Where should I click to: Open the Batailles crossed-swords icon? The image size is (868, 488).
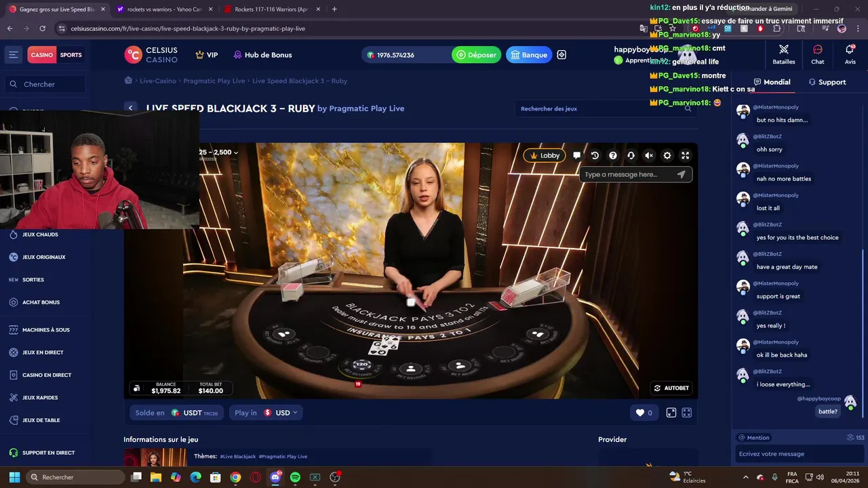784,54
